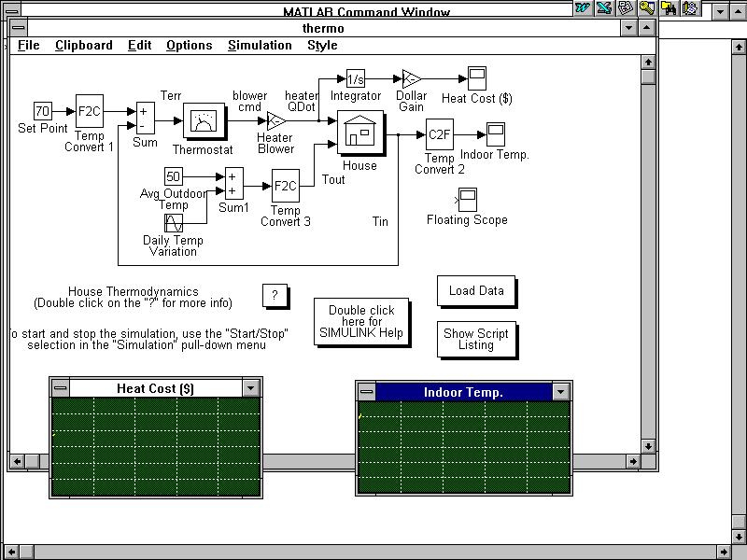Viewport: 747px width, 560px height.
Task: Click the "Terr" signal label
Action: [x=171, y=95]
